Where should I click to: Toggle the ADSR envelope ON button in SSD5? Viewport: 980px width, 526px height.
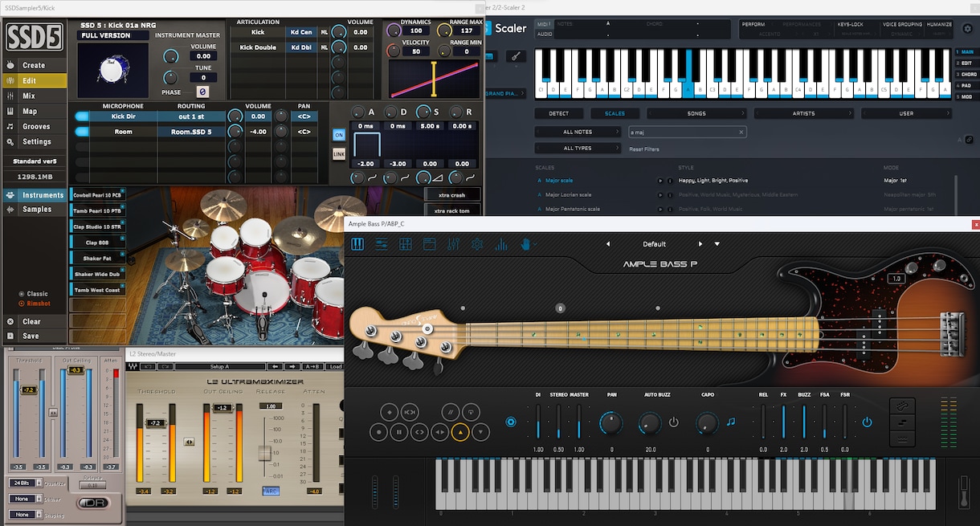339,135
